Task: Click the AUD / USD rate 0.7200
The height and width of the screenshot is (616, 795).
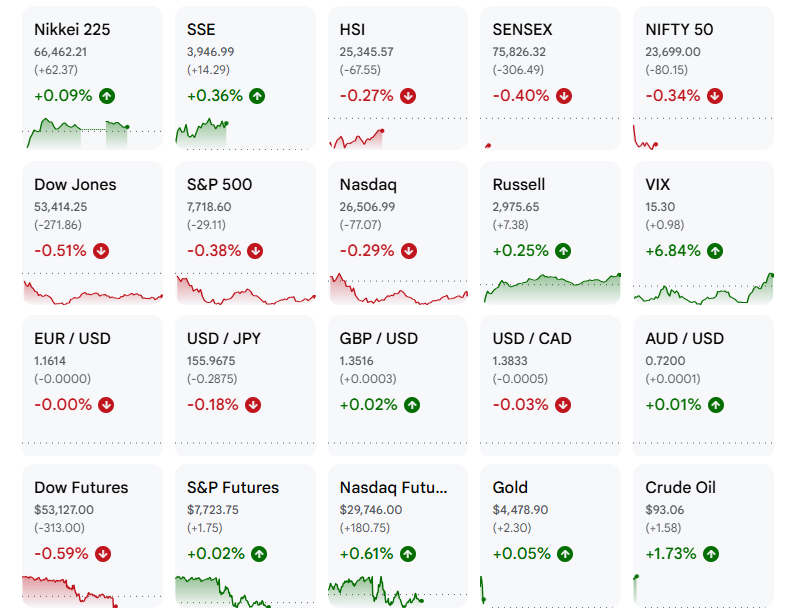Action: point(665,361)
